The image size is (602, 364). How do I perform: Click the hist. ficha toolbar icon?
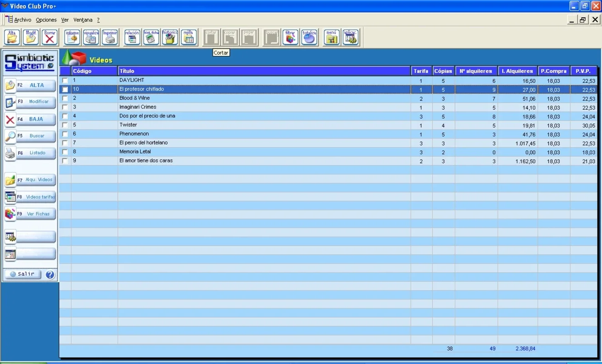152,37
